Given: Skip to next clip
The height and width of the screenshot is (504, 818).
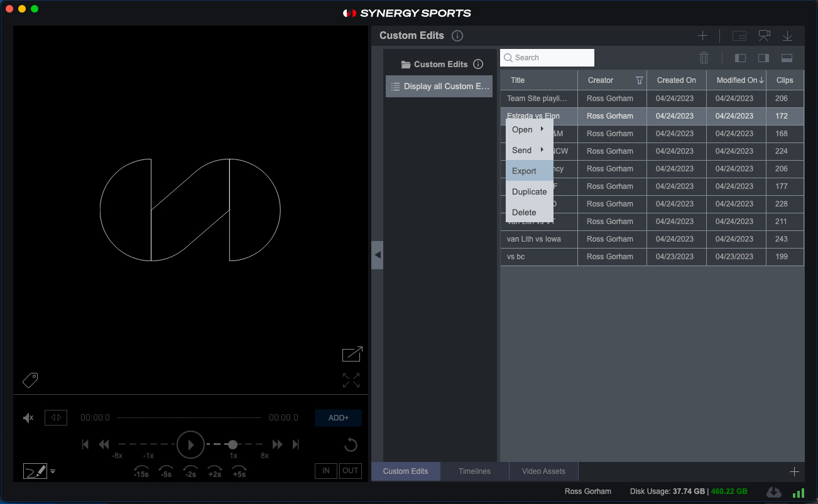Looking at the screenshot, I should 295,444.
